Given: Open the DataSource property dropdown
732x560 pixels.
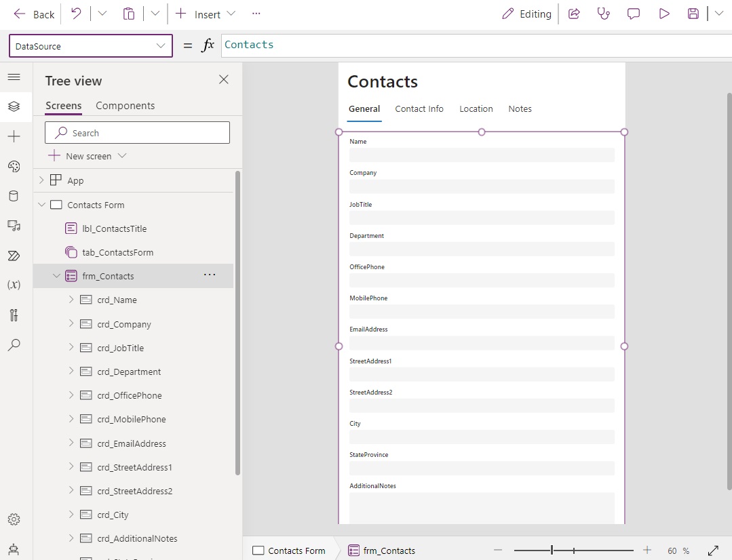Looking at the screenshot, I should (160, 45).
